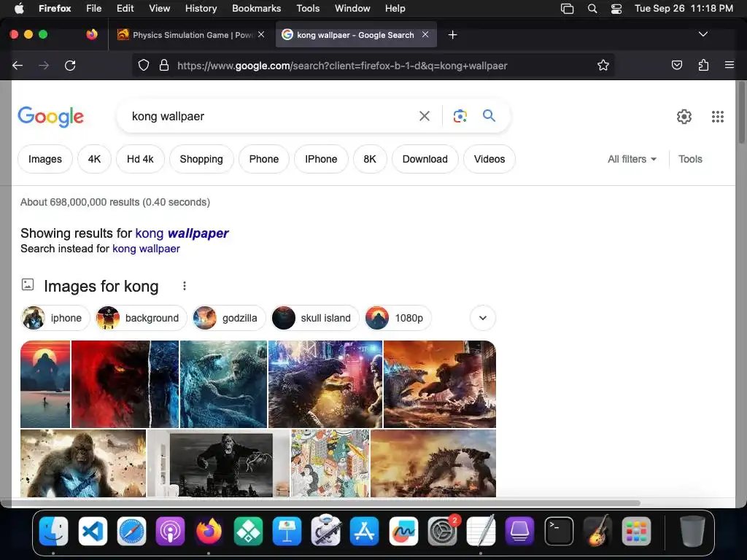This screenshot has height=560, width=747.
Task: Expand more image suggestion chips chevron
Action: pyautogui.click(x=483, y=318)
